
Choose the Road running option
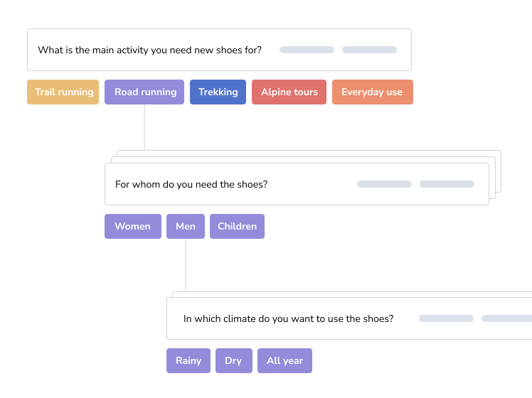144,92
